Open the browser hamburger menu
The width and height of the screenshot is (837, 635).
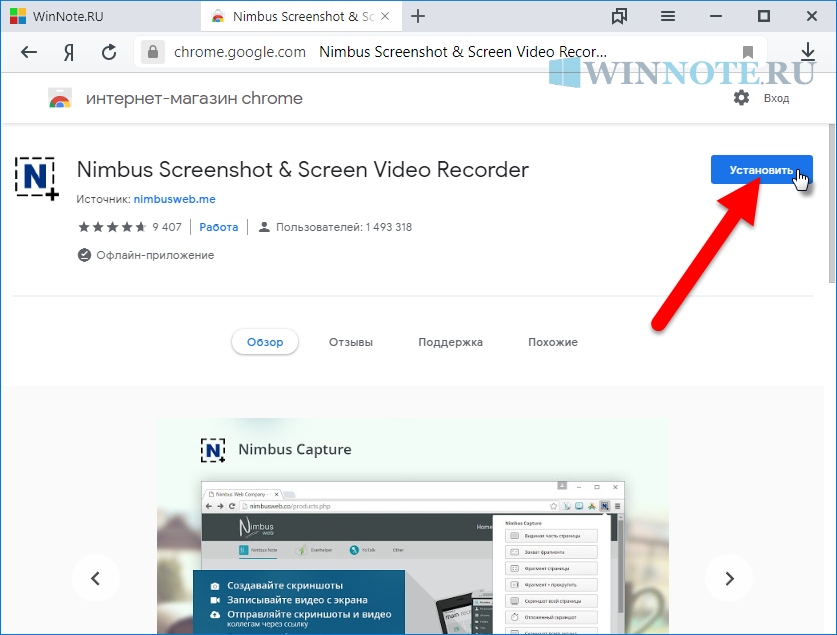(668, 17)
